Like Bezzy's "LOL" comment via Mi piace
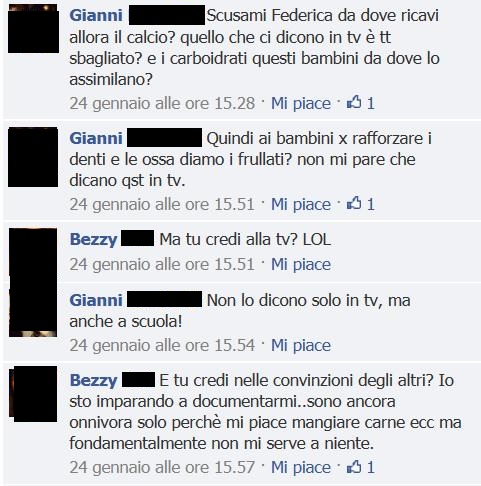This screenshot has width=481, height=486. tap(301, 264)
